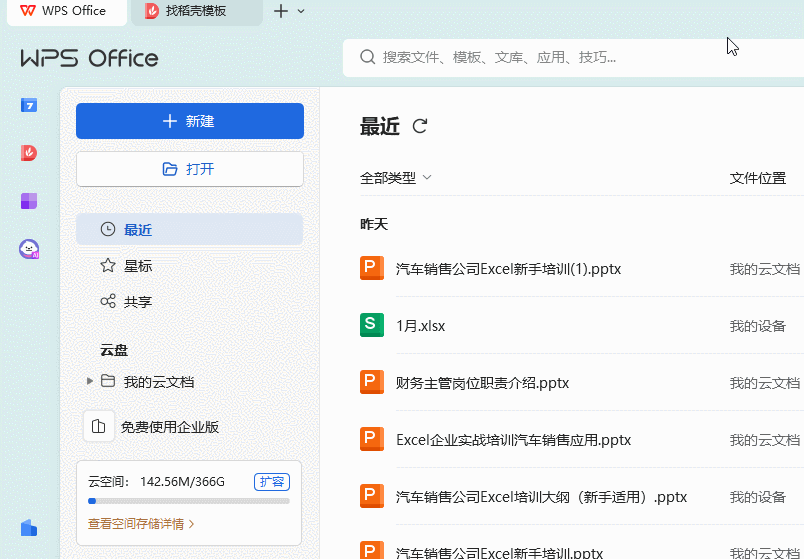Open the 全部类型 filter dropdown

396,178
